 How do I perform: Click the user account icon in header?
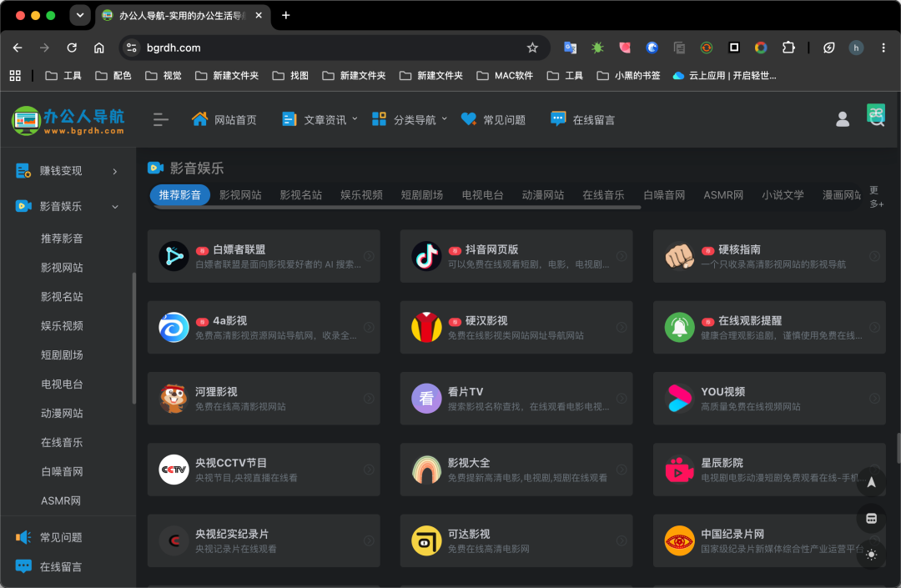tap(843, 119)
